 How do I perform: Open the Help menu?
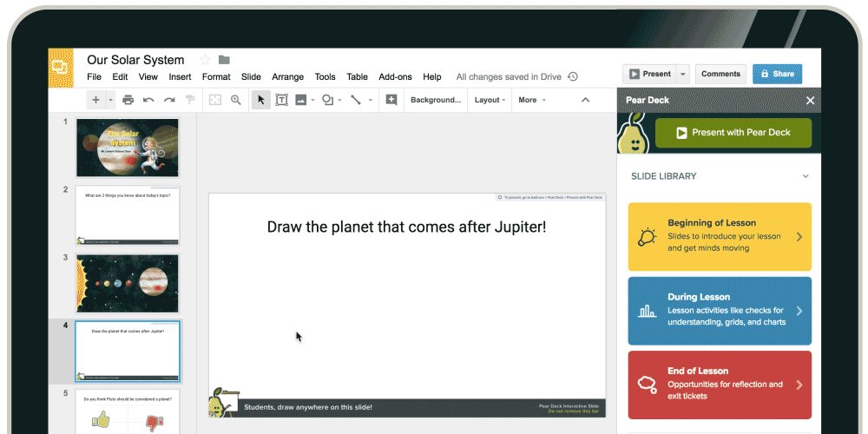pyautogui.click(x=431, y=77)
